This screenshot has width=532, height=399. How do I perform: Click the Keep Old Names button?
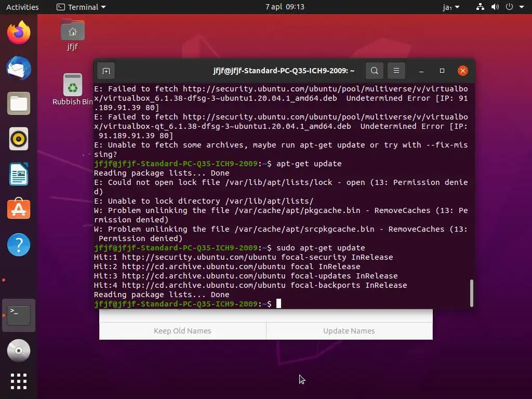pyautogui.click(x=182, y=331)
